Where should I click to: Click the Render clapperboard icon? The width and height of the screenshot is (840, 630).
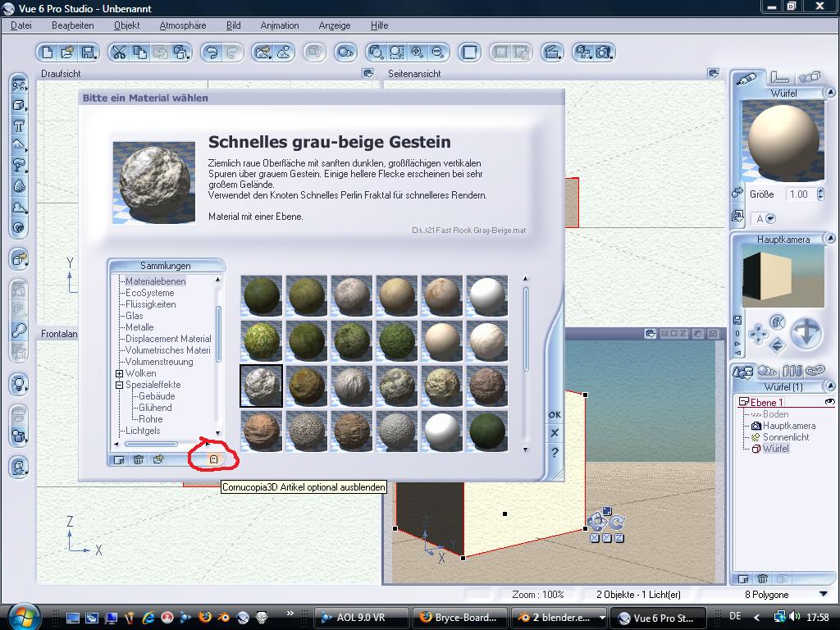(552, 52)
